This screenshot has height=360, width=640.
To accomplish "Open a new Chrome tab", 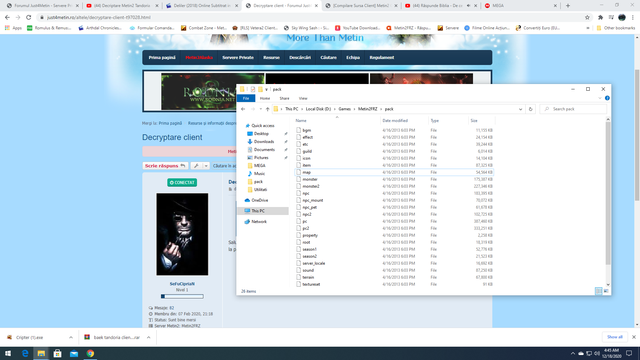I will [568, 6].
